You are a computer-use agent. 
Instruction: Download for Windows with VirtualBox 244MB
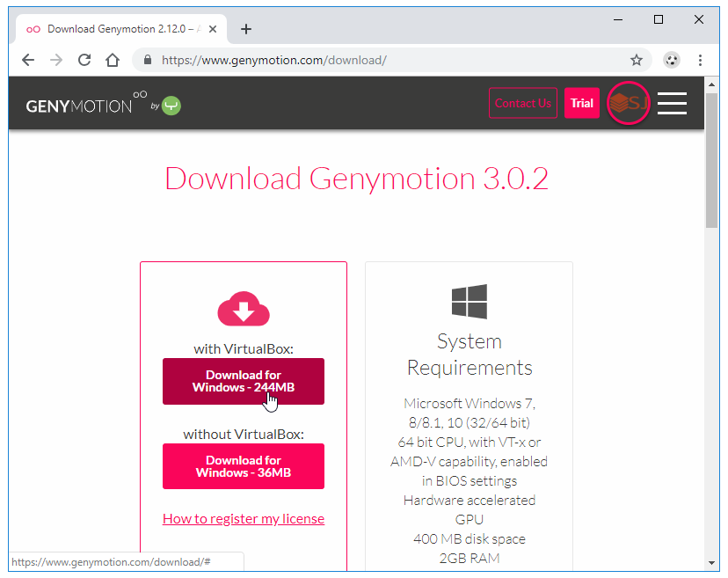pos(244,381)
